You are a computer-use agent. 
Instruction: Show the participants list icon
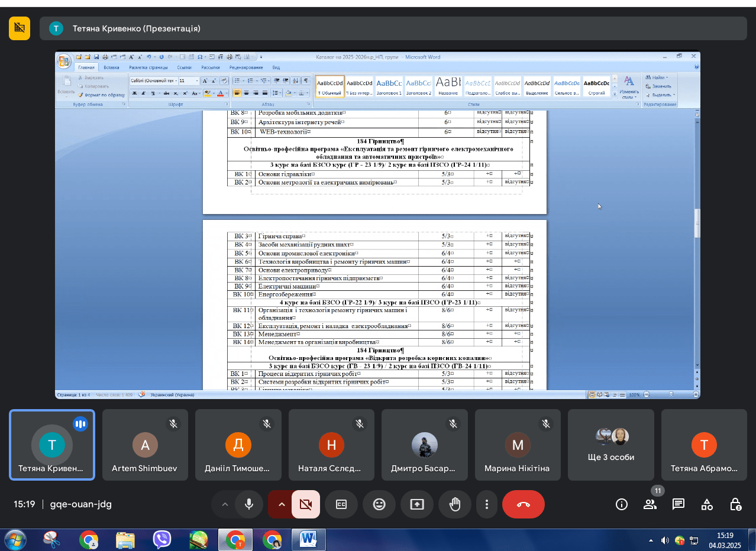[650, 504]
